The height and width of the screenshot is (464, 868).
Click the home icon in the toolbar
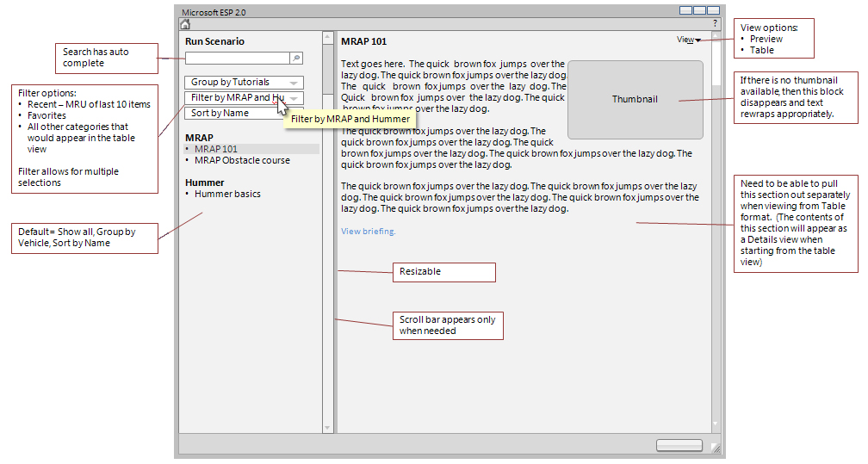185,24
